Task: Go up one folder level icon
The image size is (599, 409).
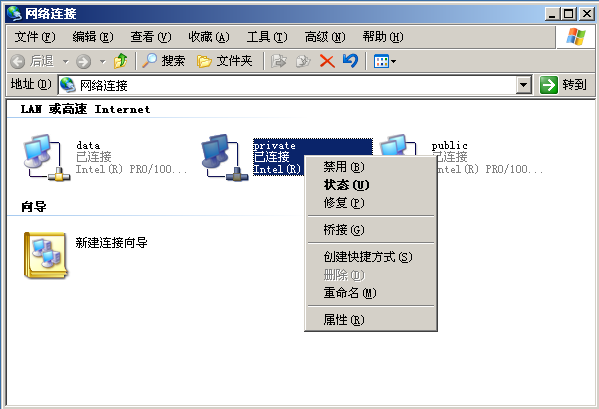Action: [121, 61]
